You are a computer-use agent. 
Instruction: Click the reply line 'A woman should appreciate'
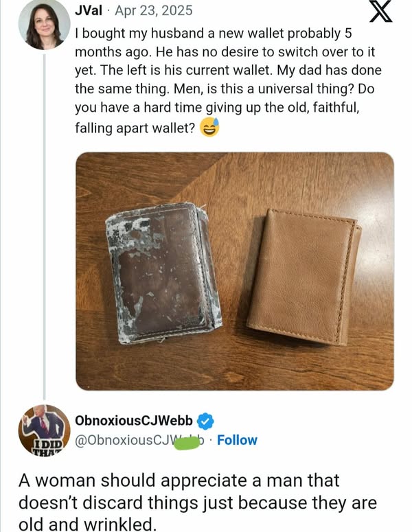[x=179, y=481]
